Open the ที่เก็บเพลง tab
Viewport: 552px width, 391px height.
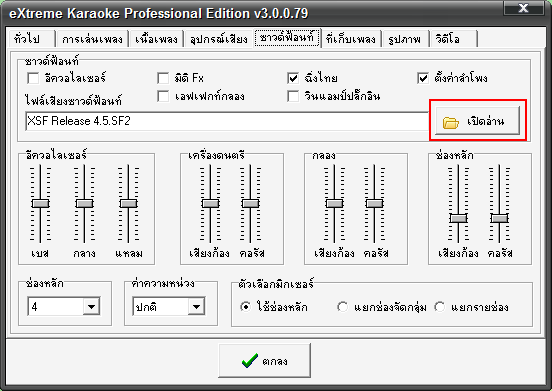tap(351, 38)
